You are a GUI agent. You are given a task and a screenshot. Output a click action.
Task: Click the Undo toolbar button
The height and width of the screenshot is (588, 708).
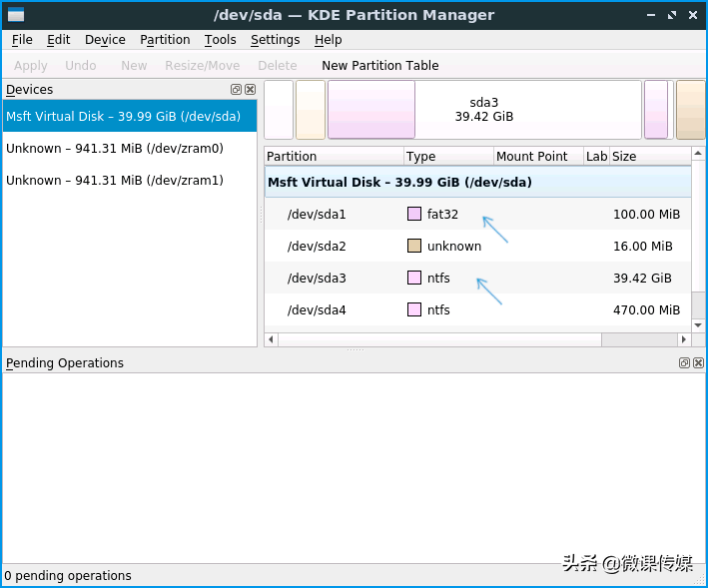click(80, 66)
